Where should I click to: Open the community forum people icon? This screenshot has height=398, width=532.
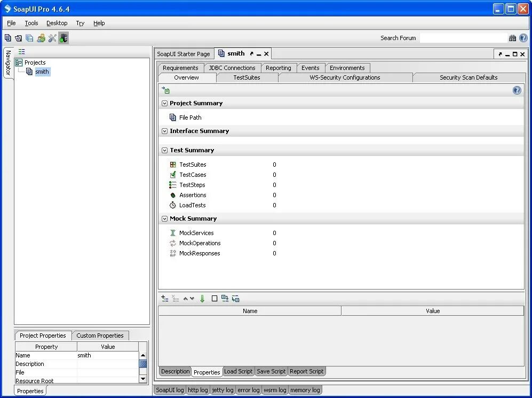tap(41, 38)
